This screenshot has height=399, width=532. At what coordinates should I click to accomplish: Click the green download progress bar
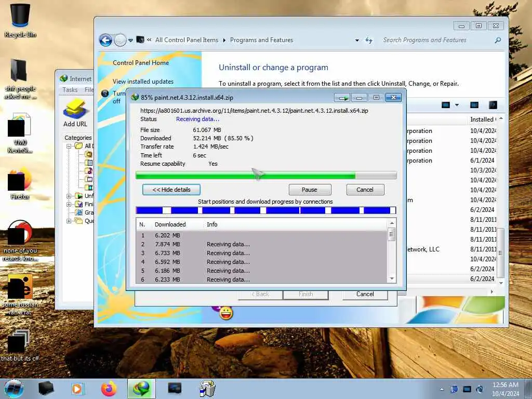point(265,176)
